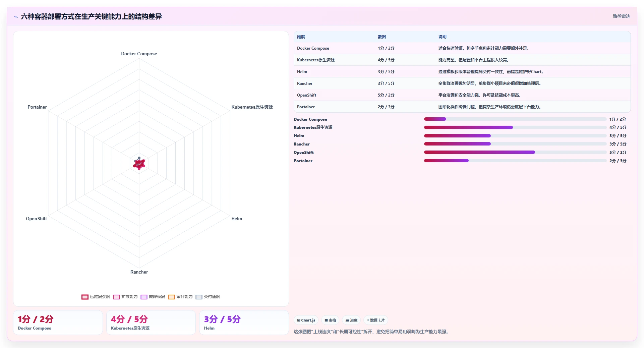Click the Rancher progress bar
Viewport: 644px width, 348px height.
(x=515, y=144)
